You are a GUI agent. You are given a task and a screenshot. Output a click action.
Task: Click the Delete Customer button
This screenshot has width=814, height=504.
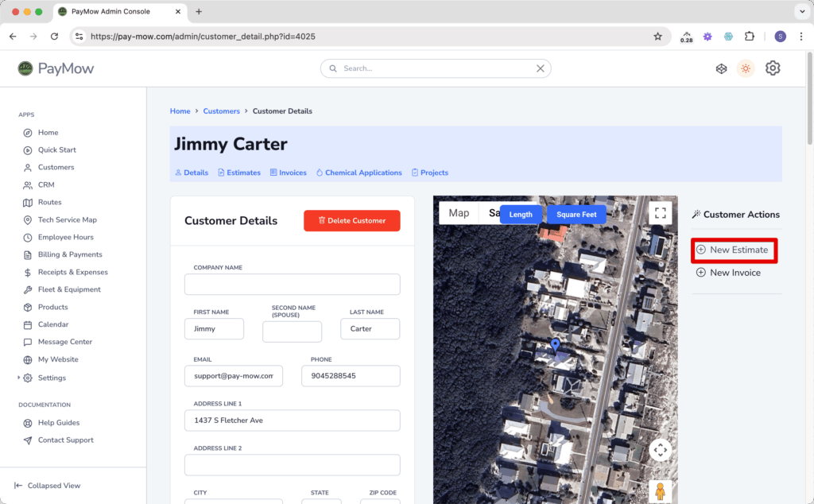(x=352, y=220)
